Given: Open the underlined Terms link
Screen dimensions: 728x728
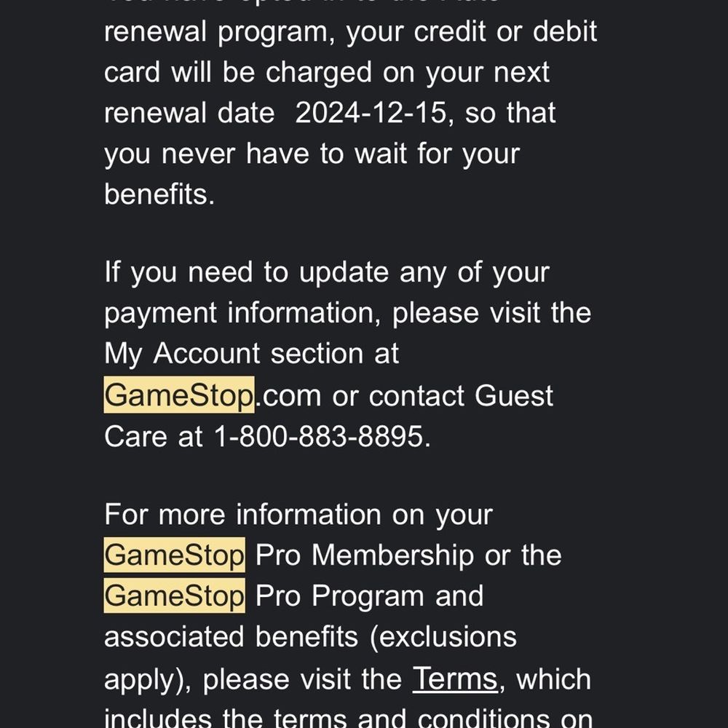Looking at the screenshot, I should [x=455, y=678].
